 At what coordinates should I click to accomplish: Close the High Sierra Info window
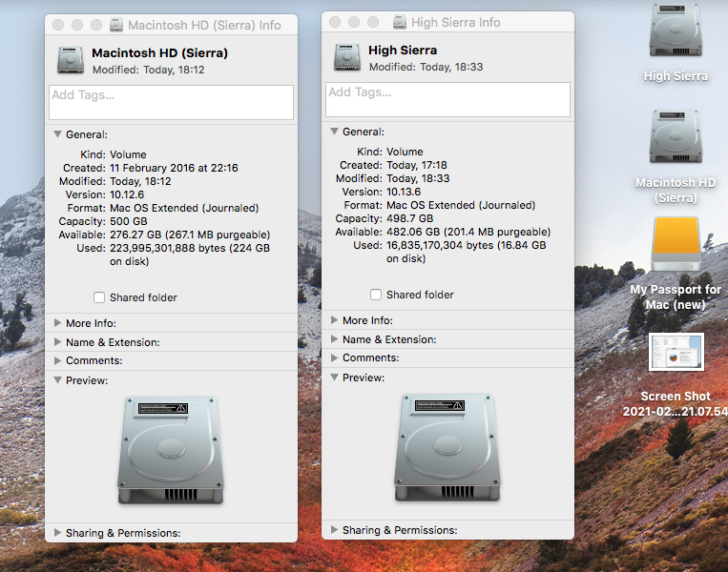(x=335, y=22)
